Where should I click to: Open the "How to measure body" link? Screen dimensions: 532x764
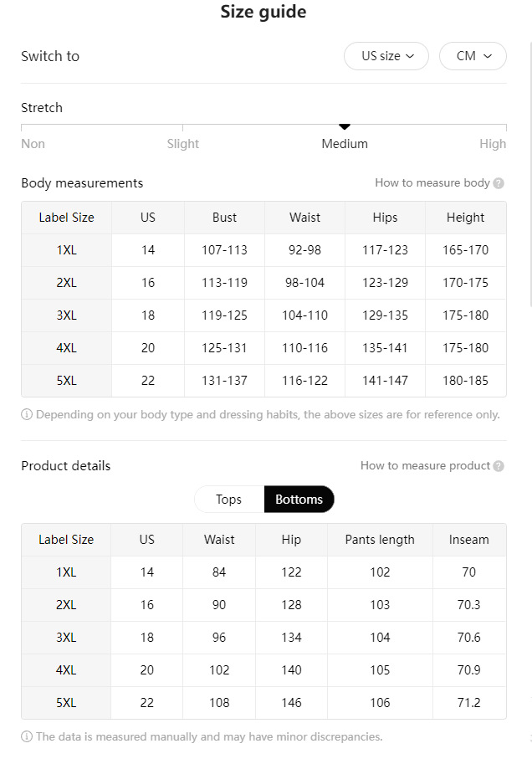[x=432, y=183]
